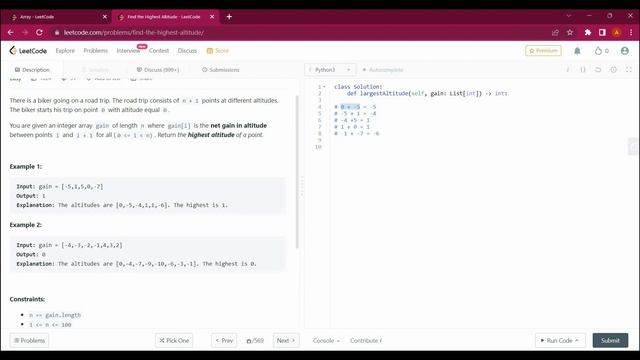Collapse code fold arrow on line 1
640x360 pixels.
324,87
